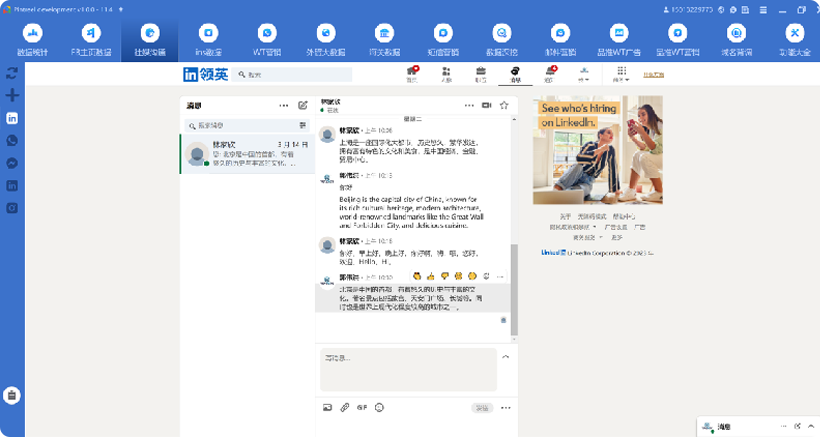
Task: Open the messaging tab in LinkedIn navbar
Action: [x=514, y=74]
